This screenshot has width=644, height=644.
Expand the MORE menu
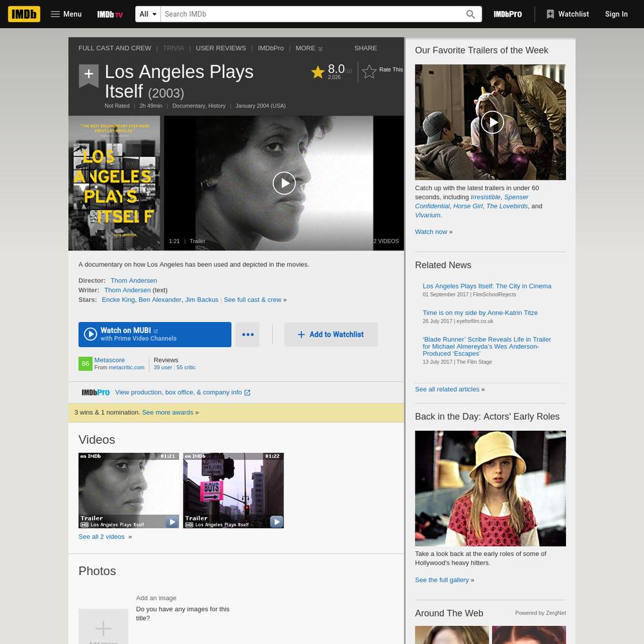[x=309, y=48]
